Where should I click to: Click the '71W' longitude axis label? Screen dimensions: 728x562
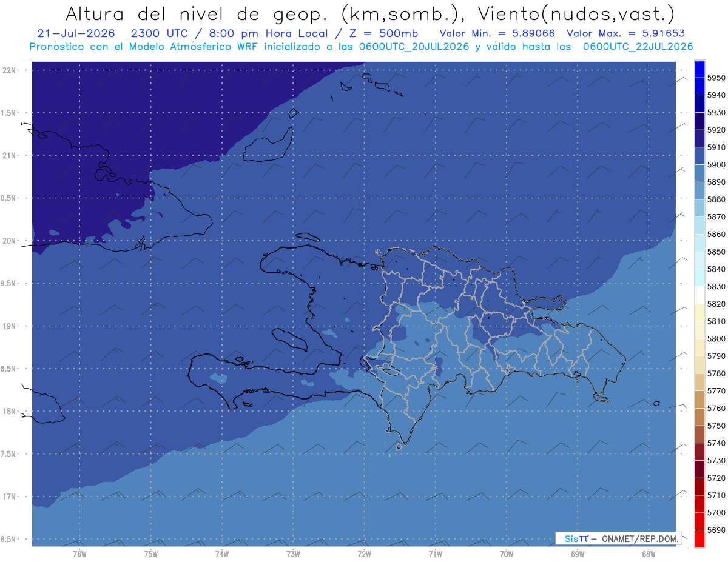click(435, 554)
